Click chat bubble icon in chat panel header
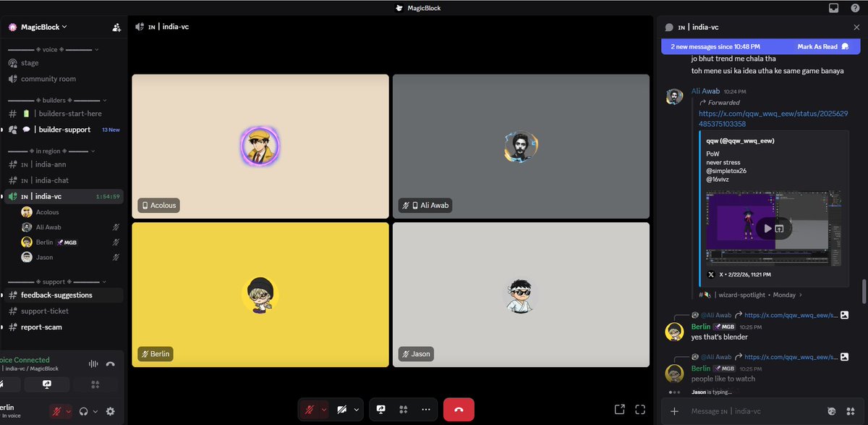Screen dimensions: 868x425 coord(669,27)
